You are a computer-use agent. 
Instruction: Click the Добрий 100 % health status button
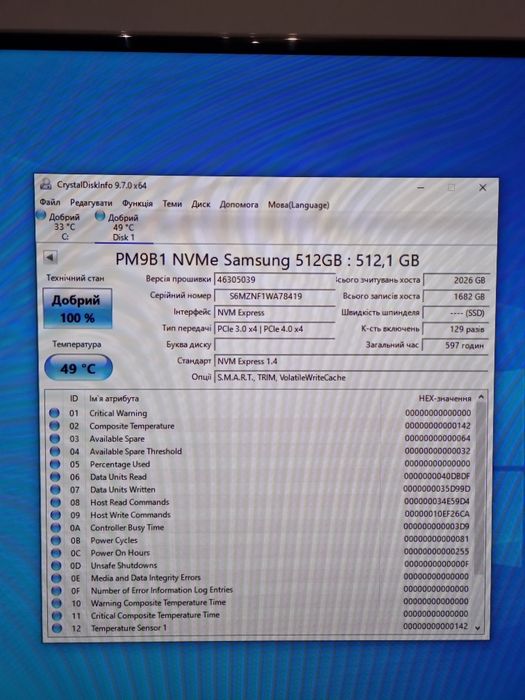(77, 308)
